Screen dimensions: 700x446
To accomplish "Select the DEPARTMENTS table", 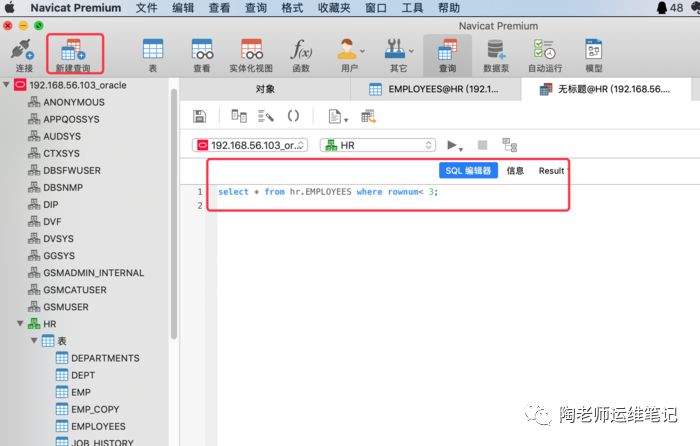I will pos(105,358).
